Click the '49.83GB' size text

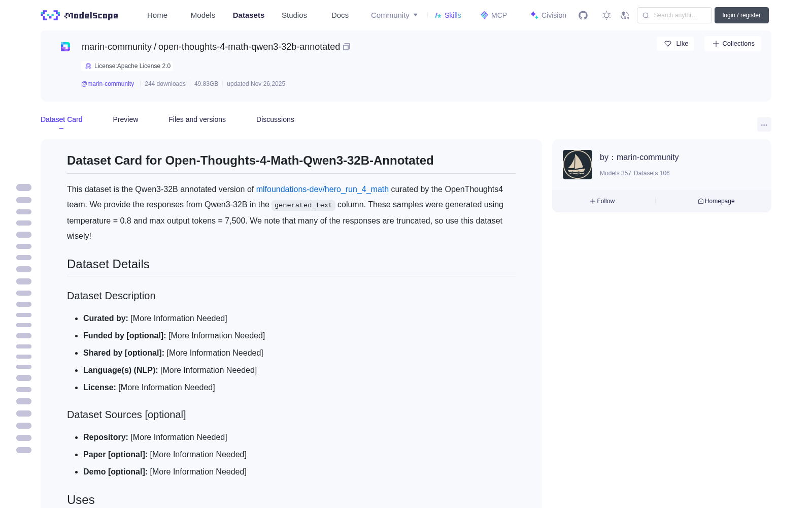click(206, 84)
